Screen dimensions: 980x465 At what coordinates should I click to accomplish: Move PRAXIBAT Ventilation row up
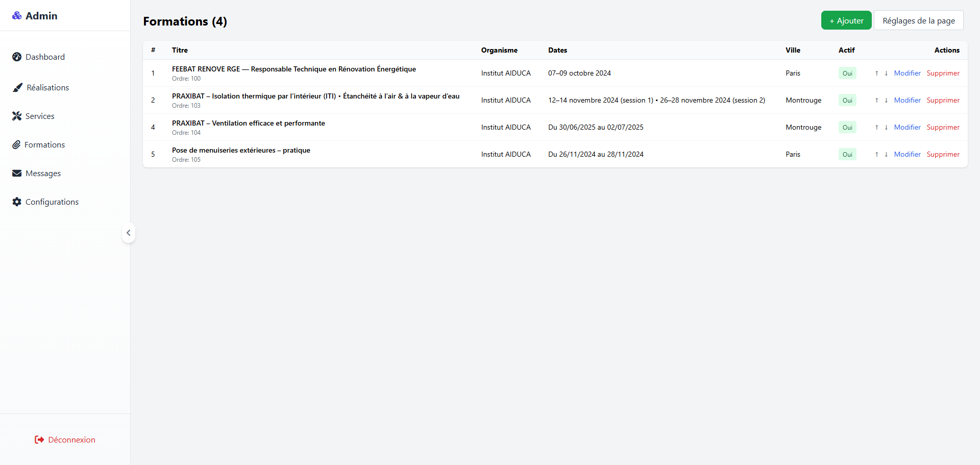point(876,127)
